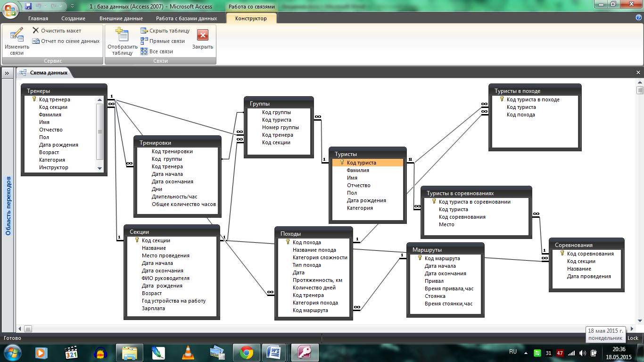Select Скрыть таблицу in ribbon
The width and height of the screenshot is (644, 362).
click(x=144, y=31)
